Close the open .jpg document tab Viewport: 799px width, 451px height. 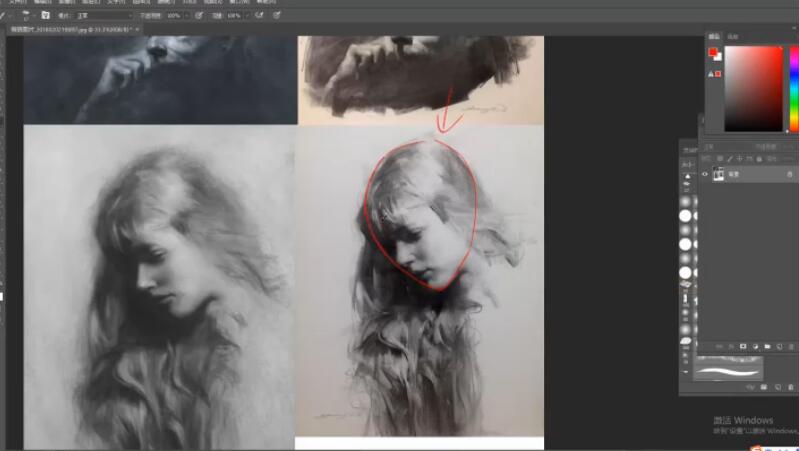138,30
